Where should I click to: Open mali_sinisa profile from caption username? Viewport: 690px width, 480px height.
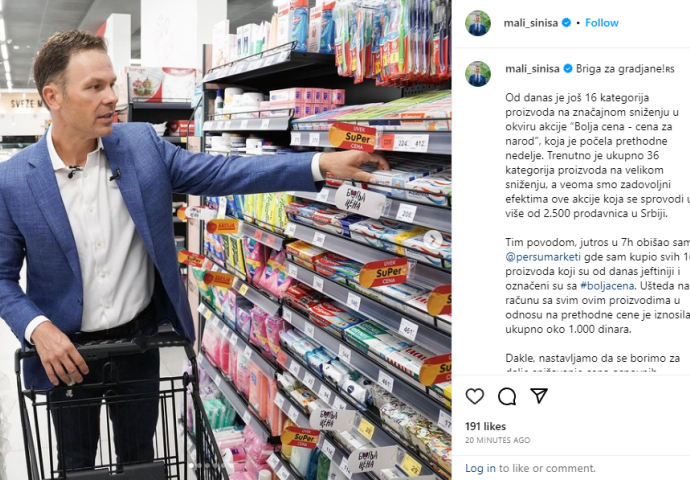(x=532, y=69)
